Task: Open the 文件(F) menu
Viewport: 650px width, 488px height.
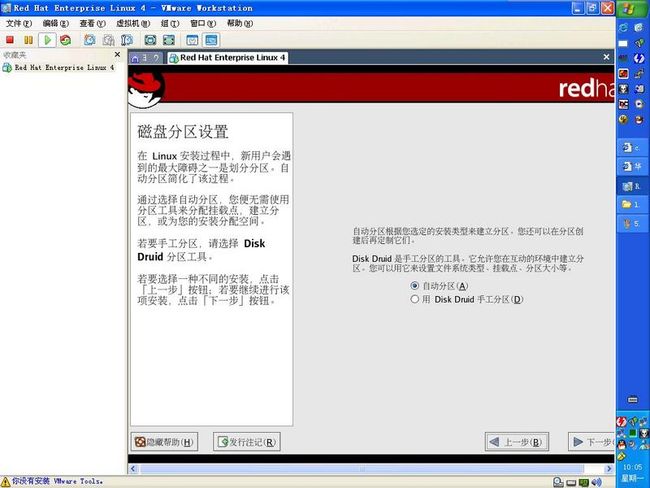Action: point(19,23)
